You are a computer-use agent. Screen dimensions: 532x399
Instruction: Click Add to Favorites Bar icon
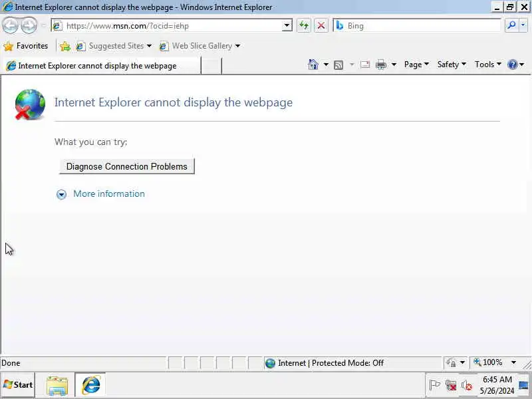tap(65, 46)
